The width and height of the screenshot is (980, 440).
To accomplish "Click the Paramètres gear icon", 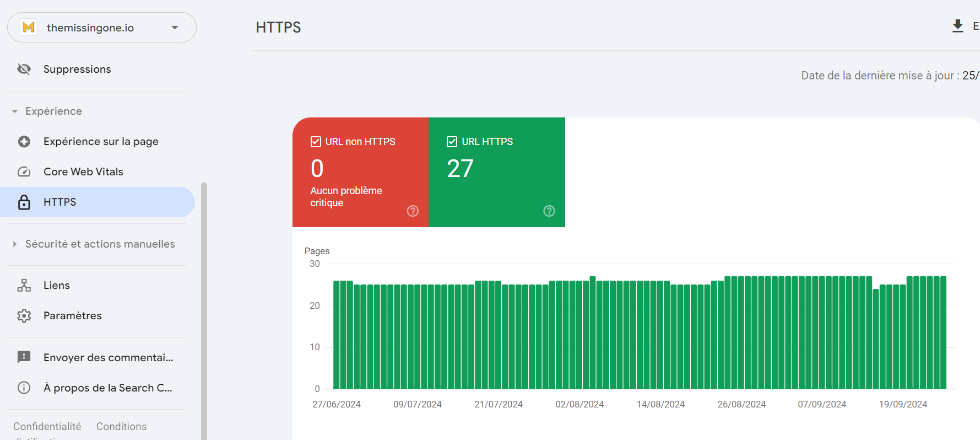I will click(24, 316).
